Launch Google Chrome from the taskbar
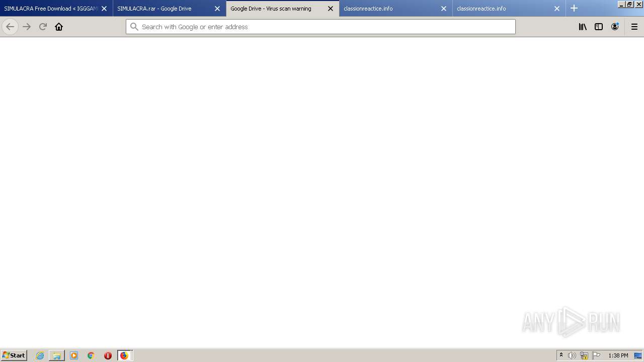This screenshot has width=644, height=362. [91, 355]
